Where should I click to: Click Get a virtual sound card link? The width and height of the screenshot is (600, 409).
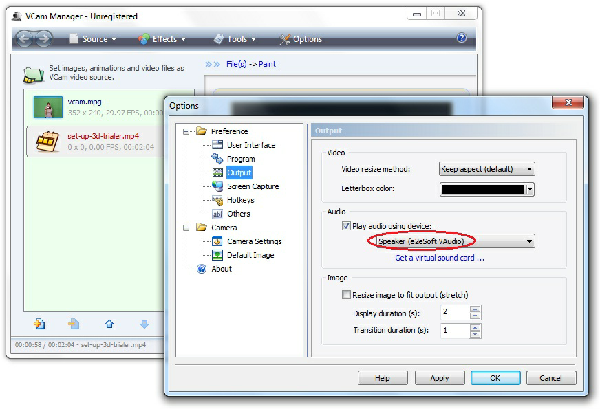[x=439, y=258]
